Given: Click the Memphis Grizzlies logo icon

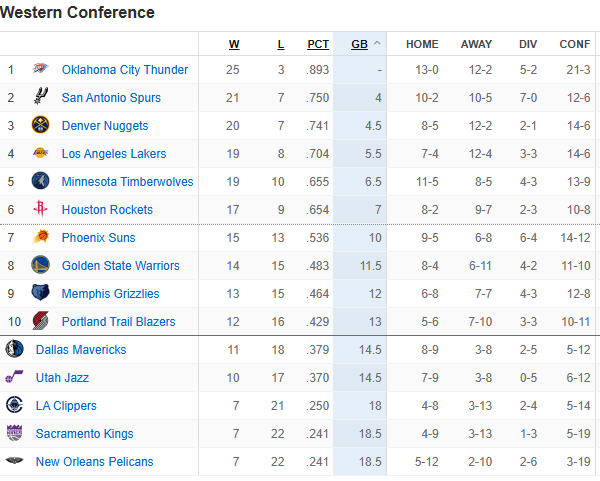Looking at the screenshot, I should [x=40, y=294].
